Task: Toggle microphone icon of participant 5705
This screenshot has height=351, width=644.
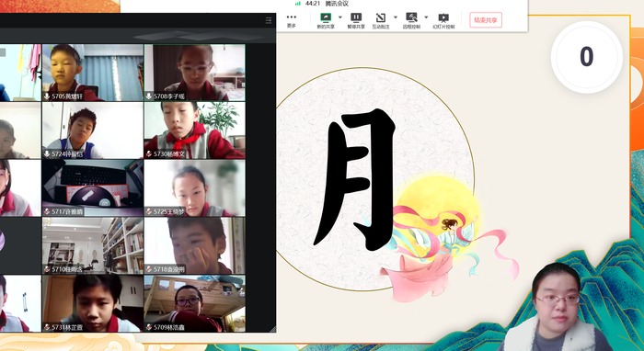Action: (47, 96)
